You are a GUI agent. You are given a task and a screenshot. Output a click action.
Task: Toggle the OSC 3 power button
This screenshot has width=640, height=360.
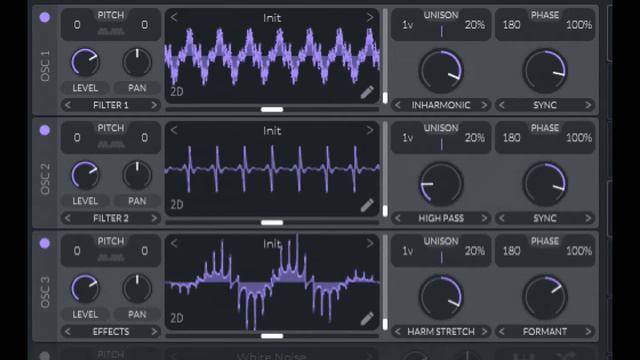pyautogui.click(x=45, y=244)
